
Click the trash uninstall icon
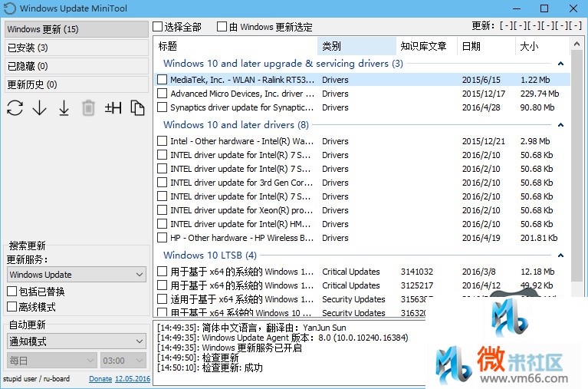[x=88, y=108]
